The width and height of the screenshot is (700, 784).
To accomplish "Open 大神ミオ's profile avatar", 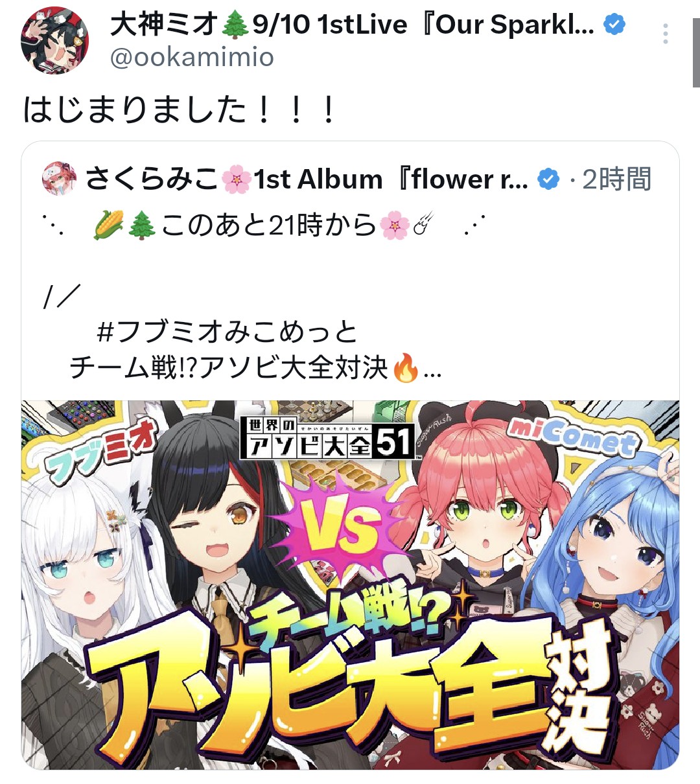I will (54, 41).
